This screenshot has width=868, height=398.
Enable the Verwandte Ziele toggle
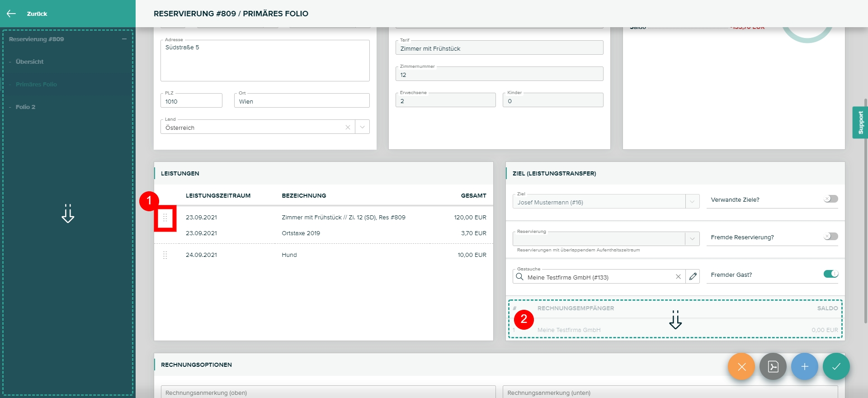[x=830, y=199]
